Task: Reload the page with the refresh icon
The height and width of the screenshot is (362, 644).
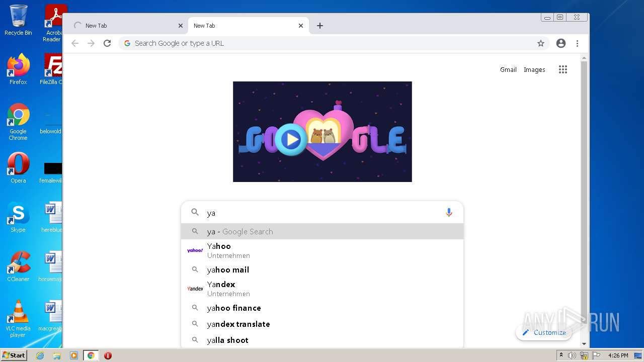Action: (107, 43)
